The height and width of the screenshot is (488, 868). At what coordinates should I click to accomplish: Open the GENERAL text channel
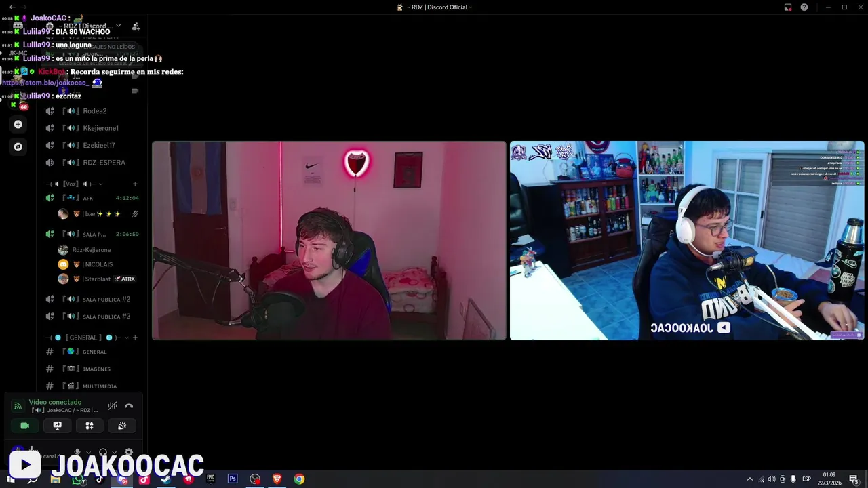tap(92, 352)
